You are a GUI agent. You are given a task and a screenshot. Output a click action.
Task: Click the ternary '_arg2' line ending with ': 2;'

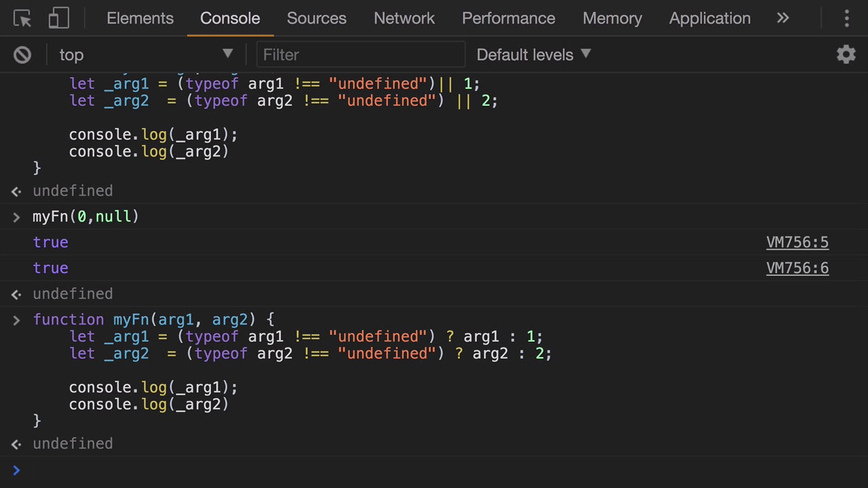pyautogui.click(x=311, y=354)
